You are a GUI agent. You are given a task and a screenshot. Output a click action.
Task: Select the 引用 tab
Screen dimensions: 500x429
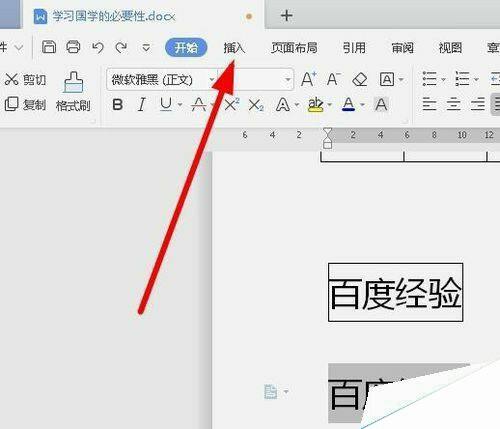[354, 48]
